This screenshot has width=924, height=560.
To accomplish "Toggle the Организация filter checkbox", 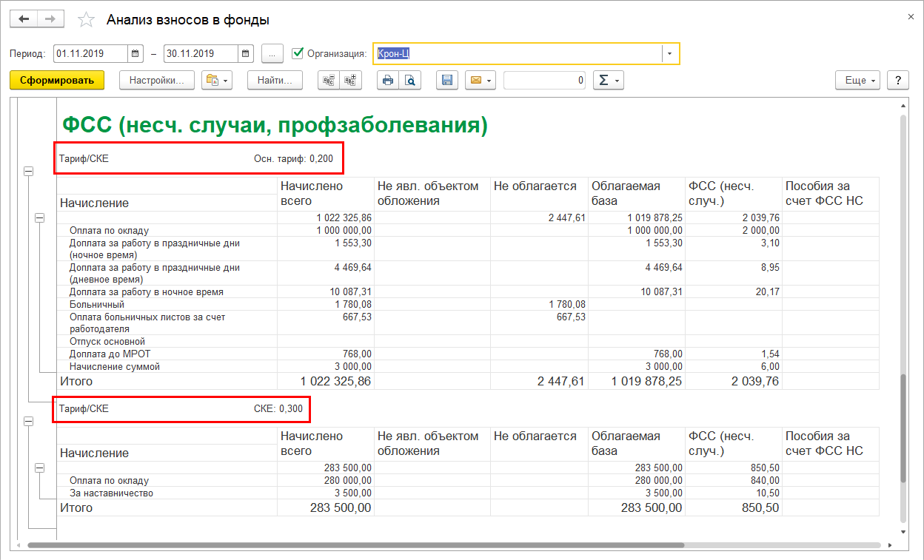I will tap(298, 53).
